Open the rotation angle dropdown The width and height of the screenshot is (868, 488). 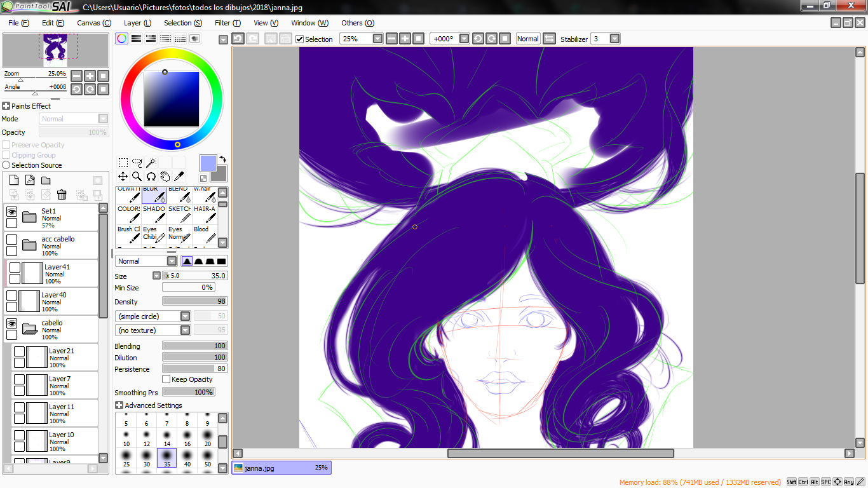tap(464, 39)
